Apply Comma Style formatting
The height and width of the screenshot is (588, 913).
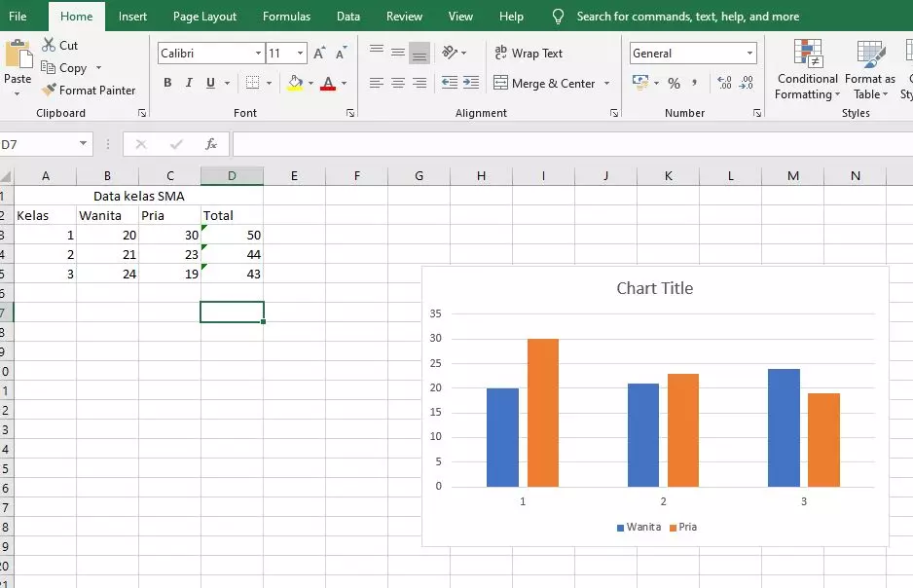[x=697, y=83]
